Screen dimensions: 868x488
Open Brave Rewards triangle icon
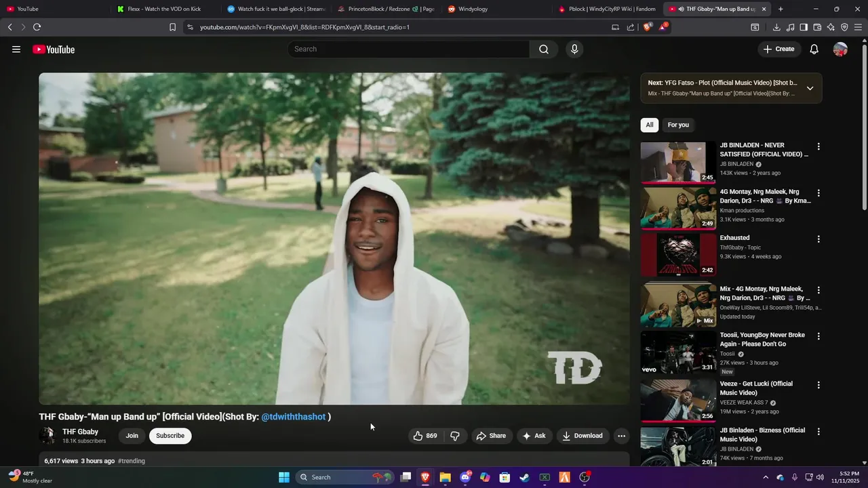663,27
